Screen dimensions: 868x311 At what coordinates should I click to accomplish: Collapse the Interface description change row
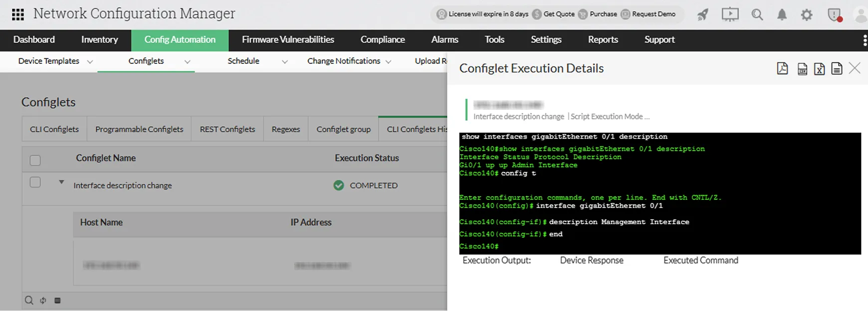61,183
